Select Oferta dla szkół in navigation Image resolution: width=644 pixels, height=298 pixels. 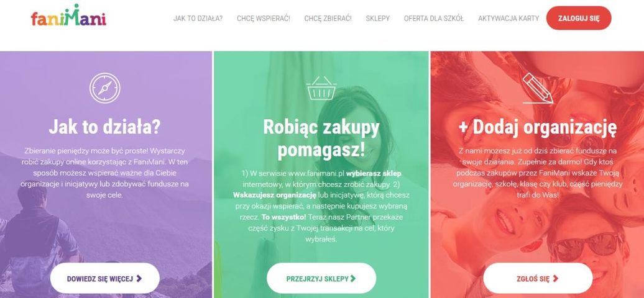(434, 19)
